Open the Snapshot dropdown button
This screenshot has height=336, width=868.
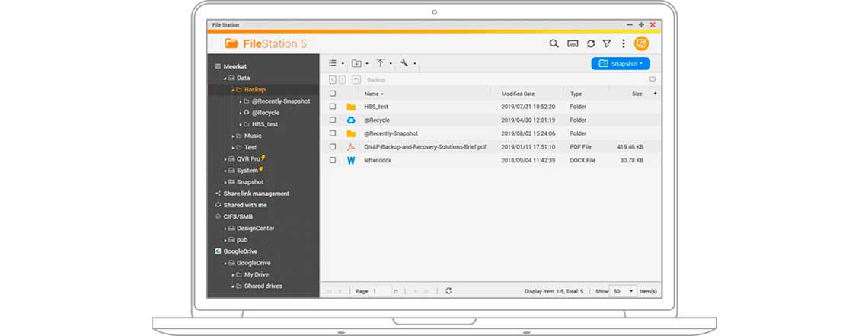[621, 64]
